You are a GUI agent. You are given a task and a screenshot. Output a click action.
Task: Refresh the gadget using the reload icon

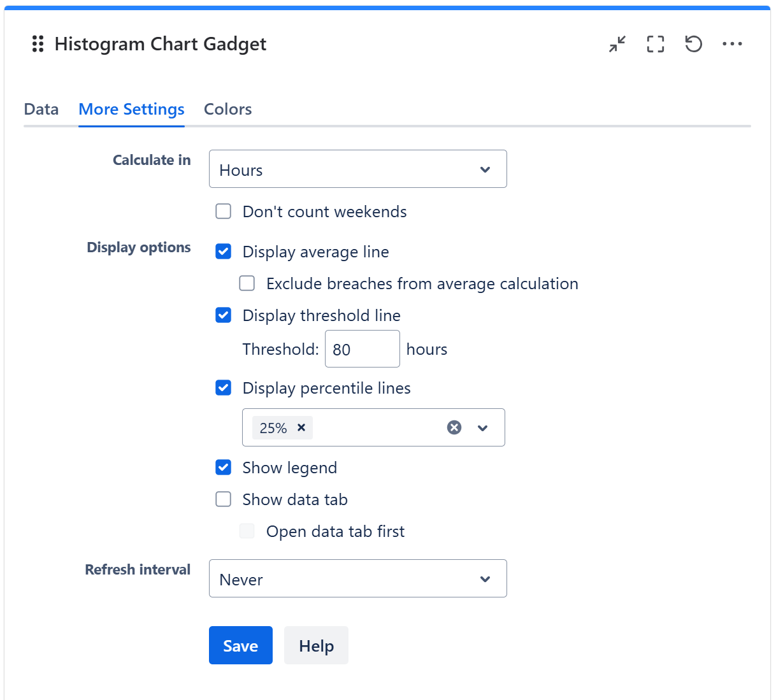click(693, 44)
